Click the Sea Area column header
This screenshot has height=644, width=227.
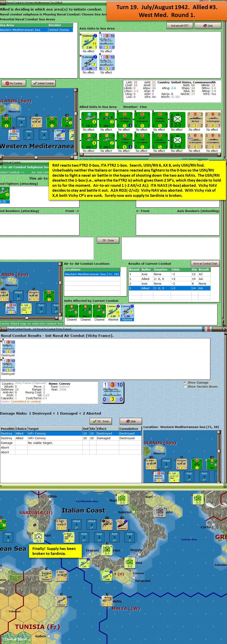coord(24,25)
